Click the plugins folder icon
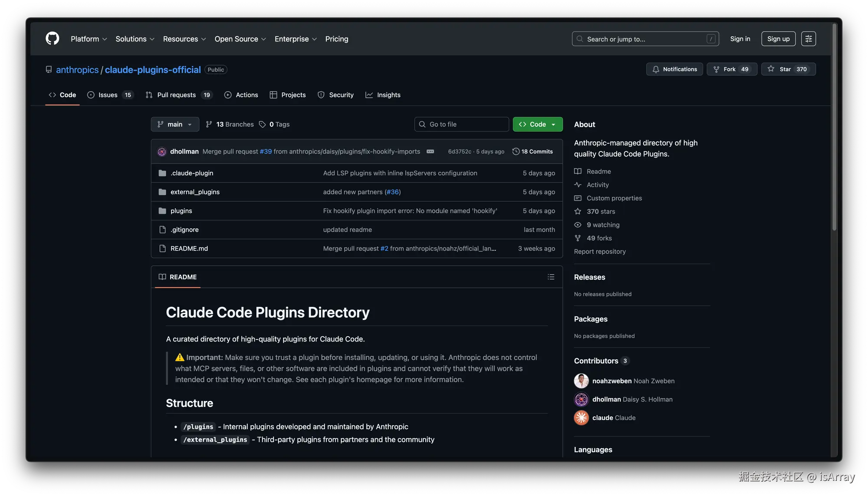Viewport: 868px width, 496px height. tap(162, 211)
